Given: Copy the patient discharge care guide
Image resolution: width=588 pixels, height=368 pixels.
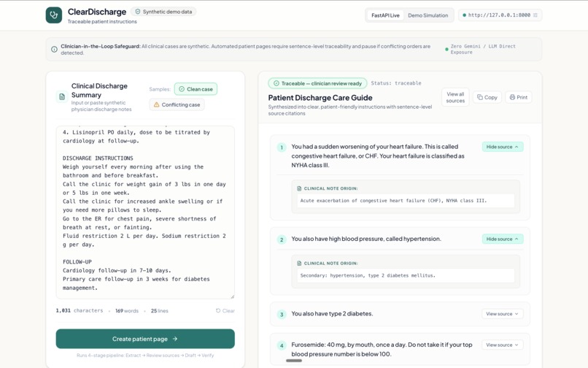Looking at the screenshot, I should 487,97.
